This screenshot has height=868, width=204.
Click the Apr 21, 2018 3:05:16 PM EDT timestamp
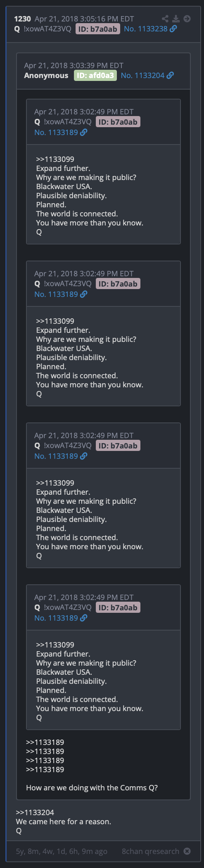(x=84, y=19)
